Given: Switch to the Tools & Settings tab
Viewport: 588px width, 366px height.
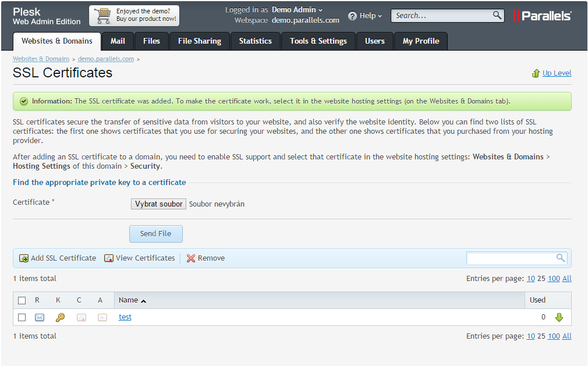Looking at the screenshot, I should (318, 41).
